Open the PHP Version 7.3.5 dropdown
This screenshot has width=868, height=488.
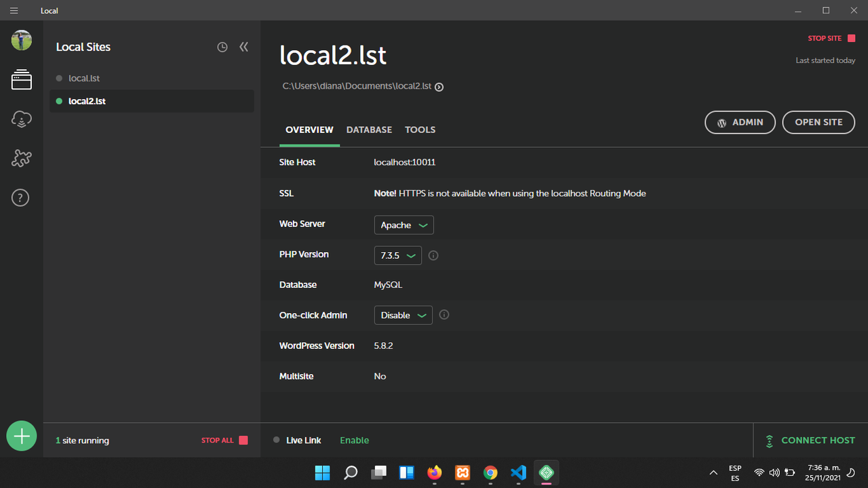click(x=398, y=256)
